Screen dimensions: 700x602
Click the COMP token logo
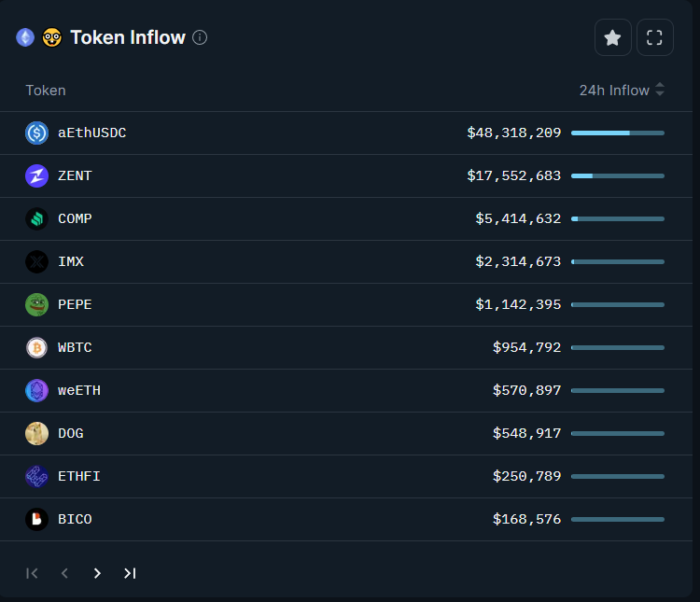click(x=36, y=219)
